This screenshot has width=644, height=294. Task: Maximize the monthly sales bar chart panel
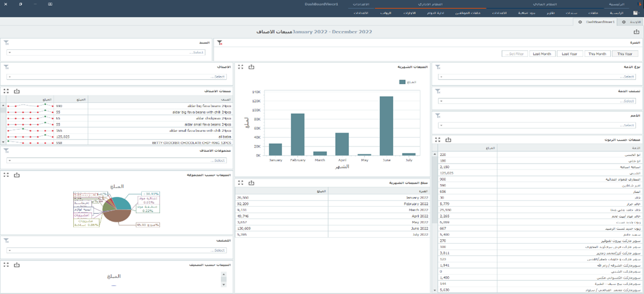[x=241, y=67]
